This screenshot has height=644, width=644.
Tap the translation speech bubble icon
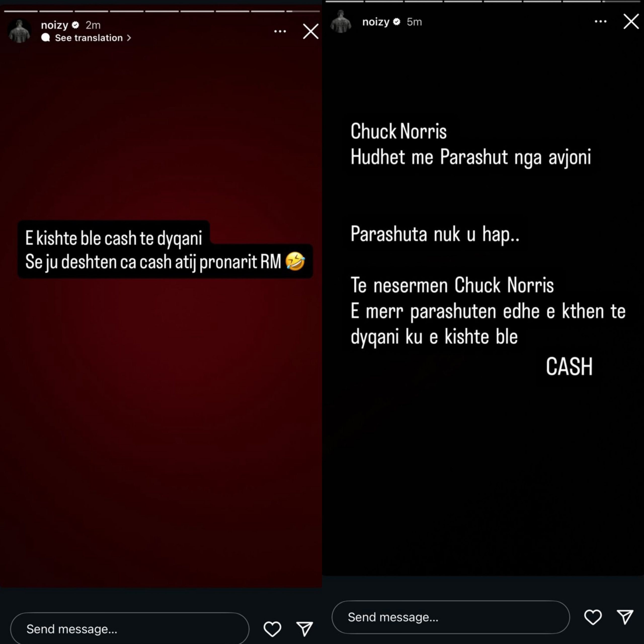46,38
